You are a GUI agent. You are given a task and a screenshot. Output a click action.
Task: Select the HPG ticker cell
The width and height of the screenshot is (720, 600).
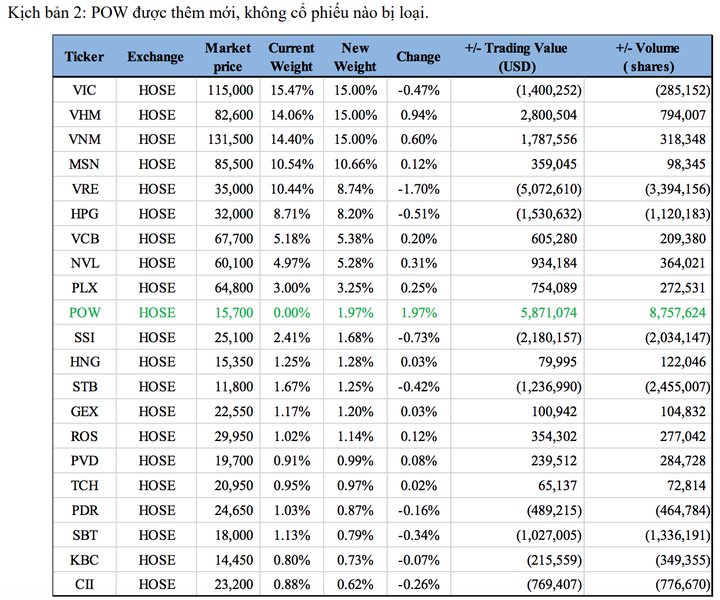pyautogui.click(x=85, y=214)
